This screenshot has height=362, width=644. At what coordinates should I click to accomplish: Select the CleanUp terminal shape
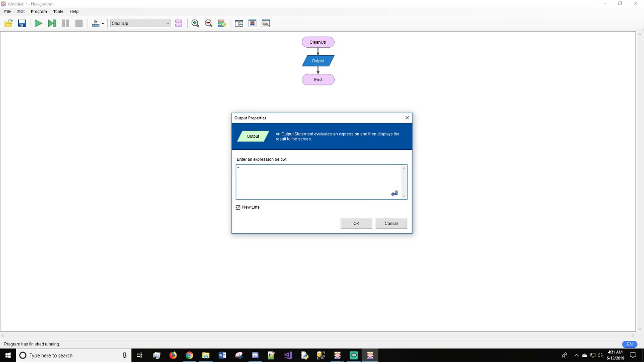[x=318, y=42]
